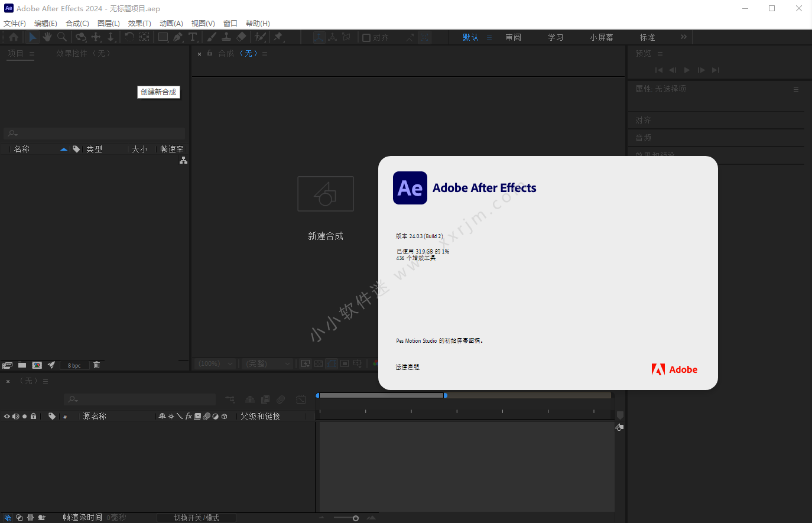The width and height of the screenshot is (812, 523).
Task: Select the Eraser tool
Action: coord(241,37)
